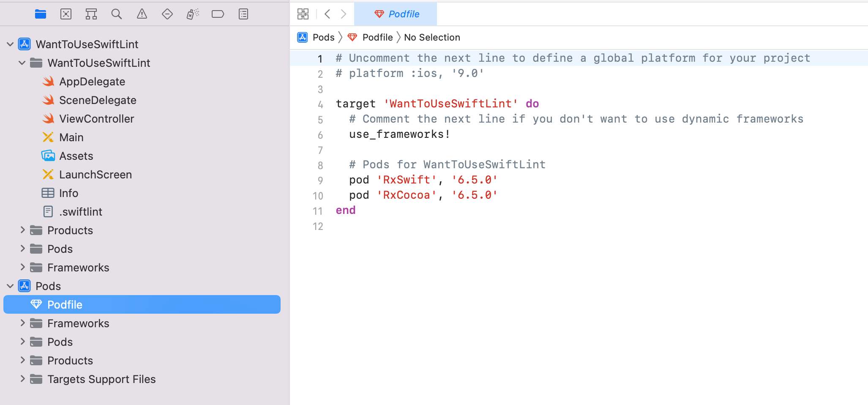Screen dimensions: 868x405
Task: Expand Products folder under WantToUseSwiftLint
Action: point(23,230)
